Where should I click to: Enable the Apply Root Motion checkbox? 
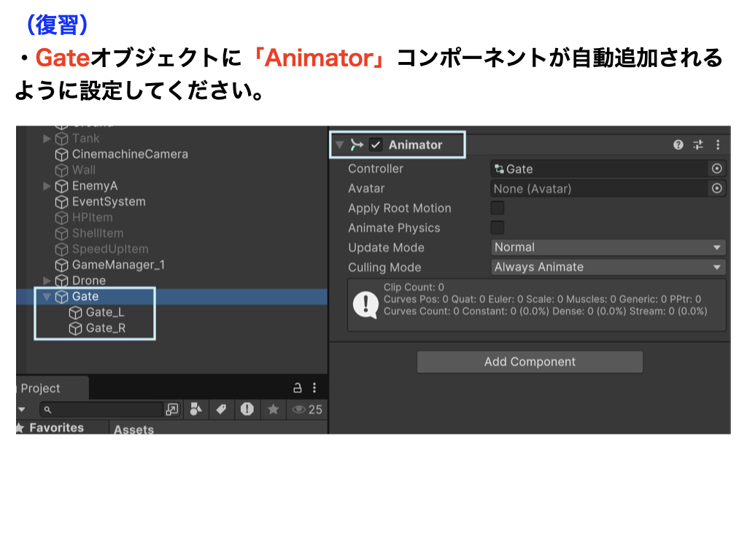[498, 208]
